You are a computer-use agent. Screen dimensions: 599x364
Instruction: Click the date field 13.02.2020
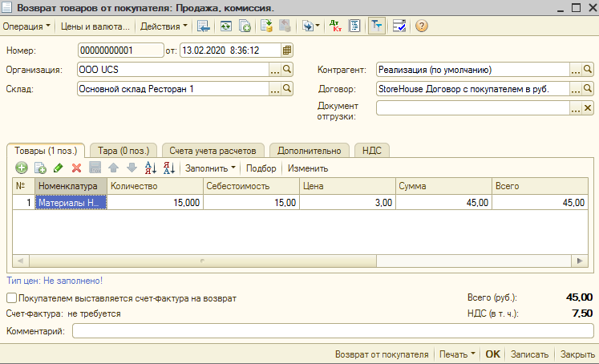[231, 51]
